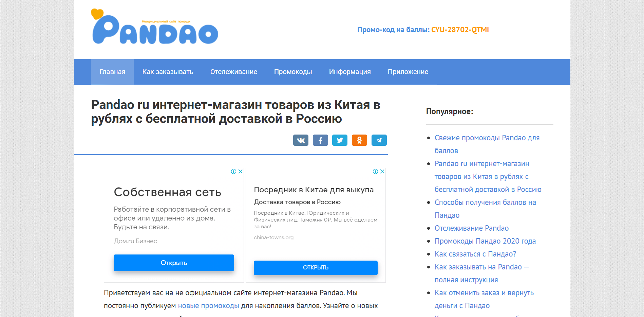
Task: Follow the 'новые промокоды' text link
Action: (x=208, y=306)
